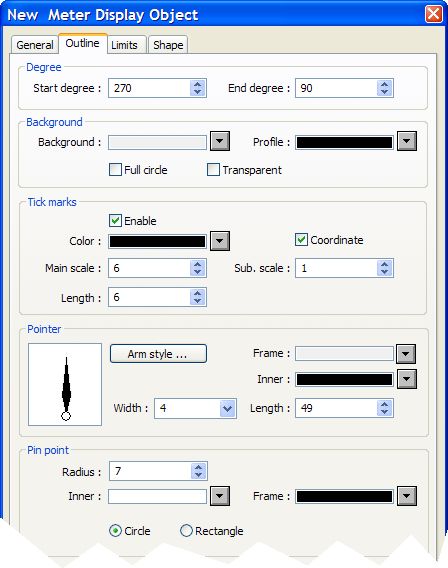Image resolution: width=448 pixels, height=568 pixels.
Task: Enable the Full circle checkbox
Action: click(115, 170)
